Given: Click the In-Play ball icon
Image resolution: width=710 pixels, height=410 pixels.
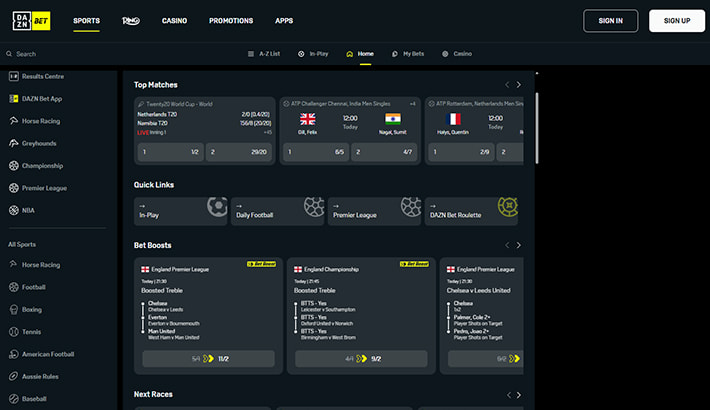Looking at the screenshot, I should pyautogui.click(x=301, y=54).
